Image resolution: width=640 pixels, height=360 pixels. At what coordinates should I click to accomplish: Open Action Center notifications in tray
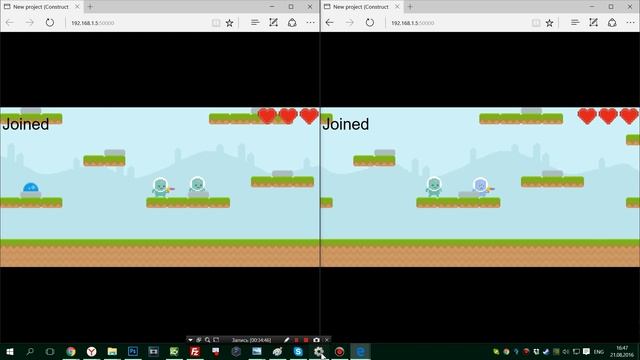[x=586, y=351]
